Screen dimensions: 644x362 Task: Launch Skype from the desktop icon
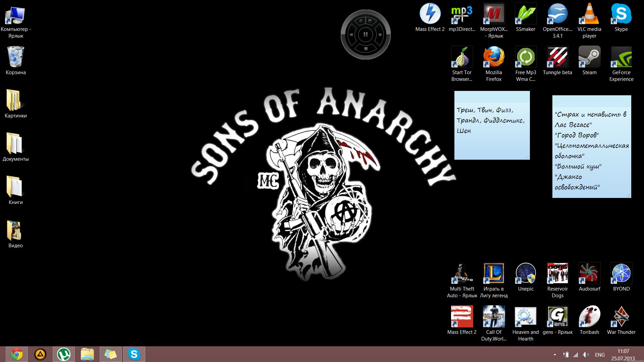[621, 14]
